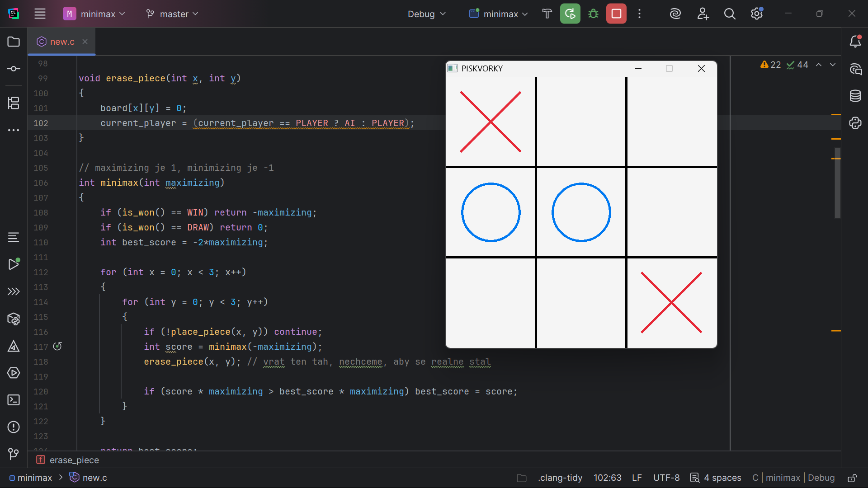Viewport: 868px width, 488px height.
Task: Open the AI chat tool window
Action: point(855,69)
